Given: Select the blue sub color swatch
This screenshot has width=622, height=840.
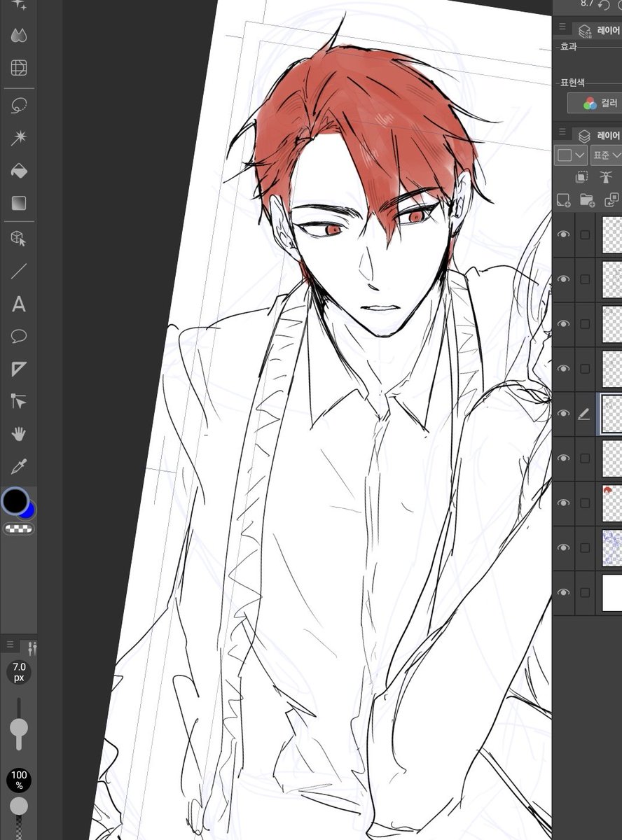Looking at the screenshot, I should click(29, 511).
